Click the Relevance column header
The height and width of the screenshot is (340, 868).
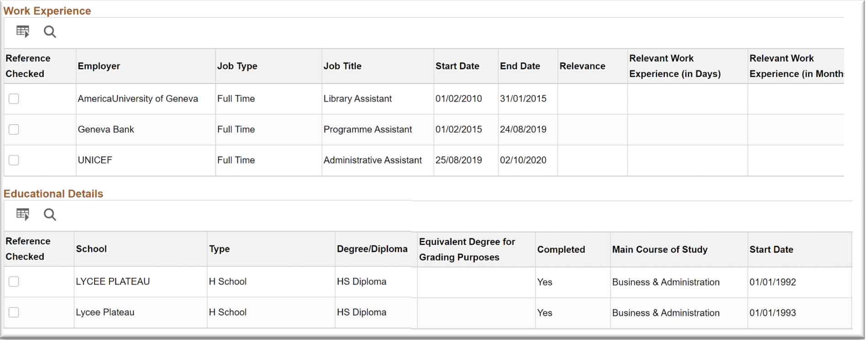pyautogui.click(x=582, y=66)
